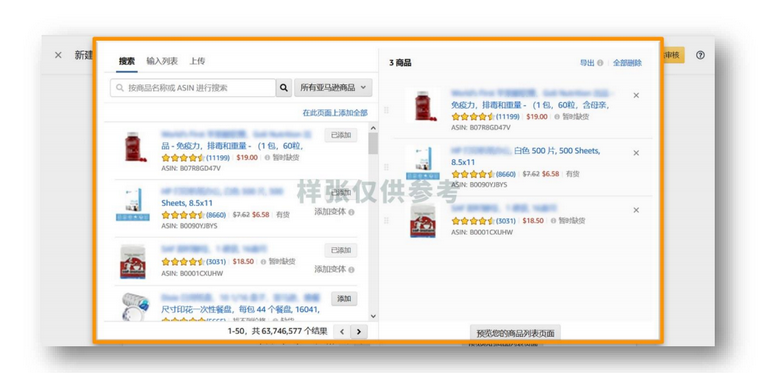Remove product B0090YJBYS from selected list
760x373 pixels.
636,153
